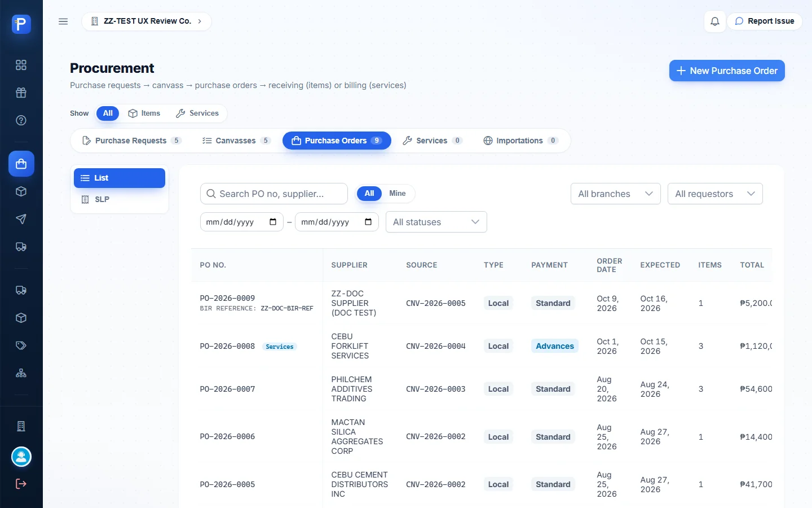Set Show filter to Items
The image size is (812, 508).
coord(144,113)
